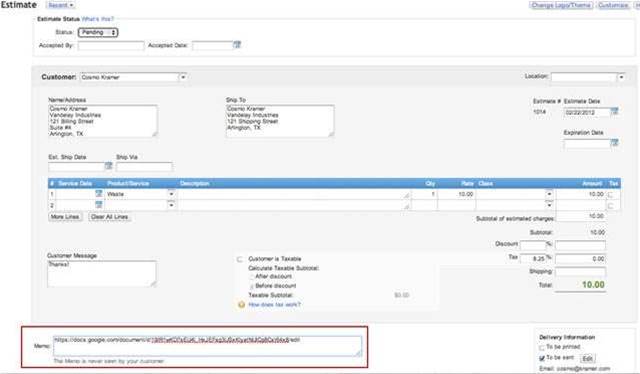Open the Location dropdown
The width and height of the screenshot is (640, 374).
621,77
